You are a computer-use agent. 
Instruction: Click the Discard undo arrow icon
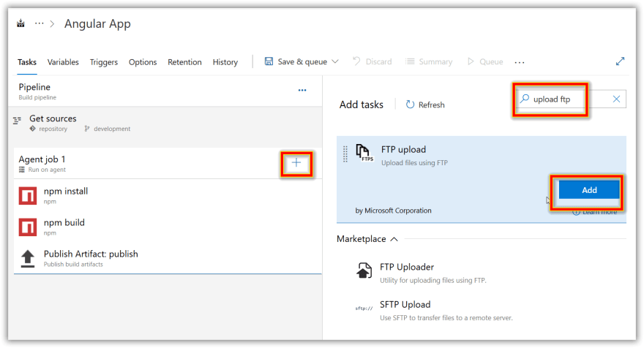(356, 61)
